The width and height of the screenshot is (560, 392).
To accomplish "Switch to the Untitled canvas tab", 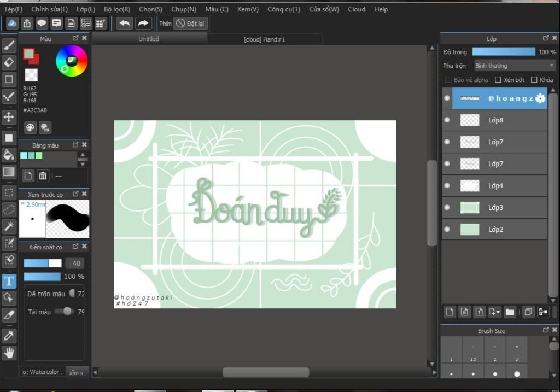I will point(149,39).
